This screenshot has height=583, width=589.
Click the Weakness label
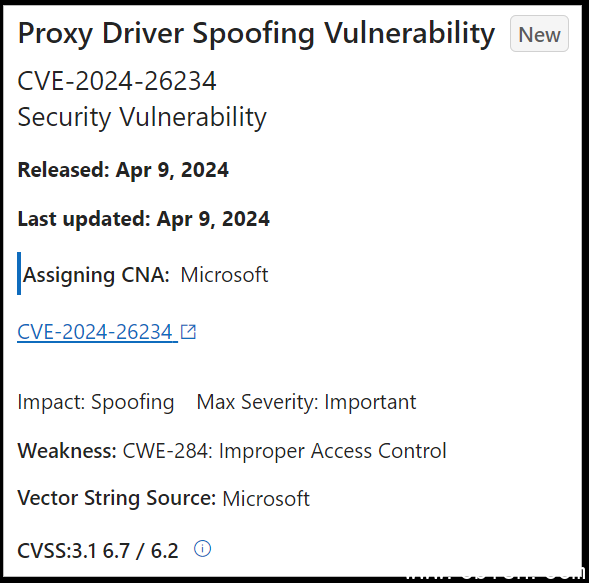[x=67, y=450]
